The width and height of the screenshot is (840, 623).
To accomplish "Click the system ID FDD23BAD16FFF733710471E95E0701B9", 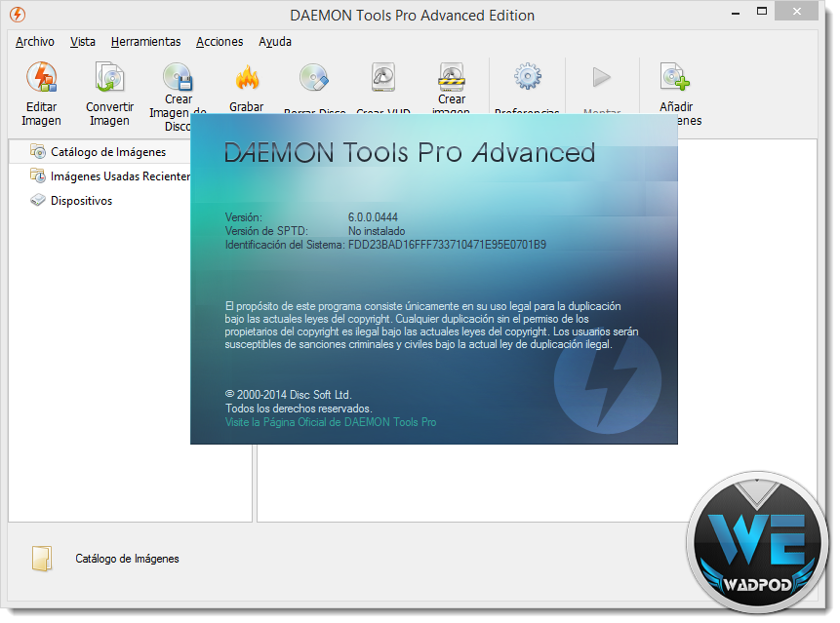I will point(448,245).
